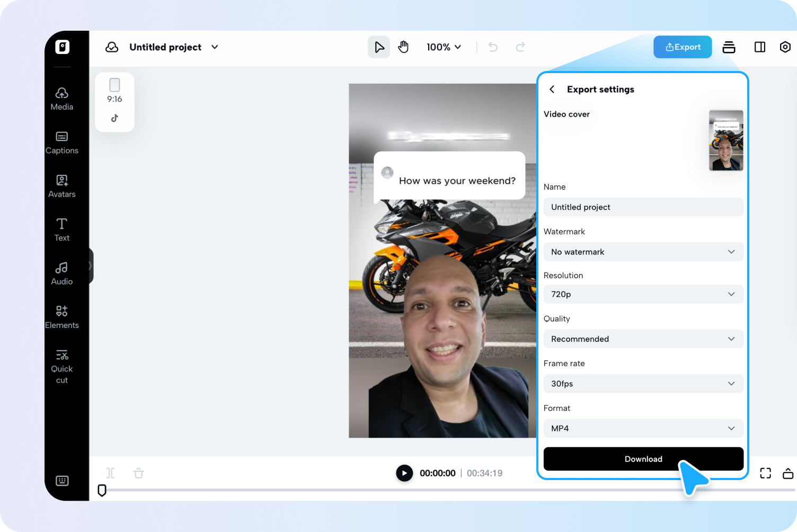Click the app logo at top of sidebar
The image size is (797, 532).
point(63,47)
